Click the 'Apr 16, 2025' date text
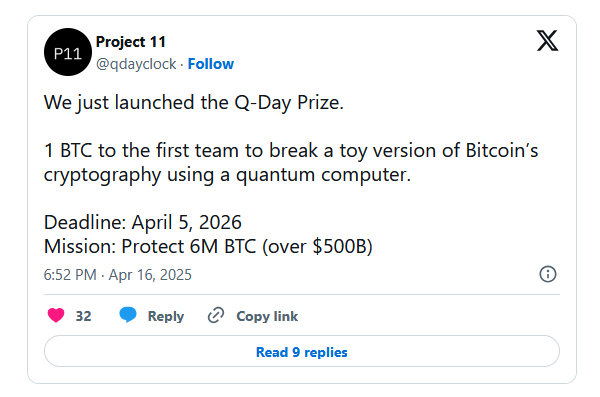Screen dimensions: 600x397 150,275
